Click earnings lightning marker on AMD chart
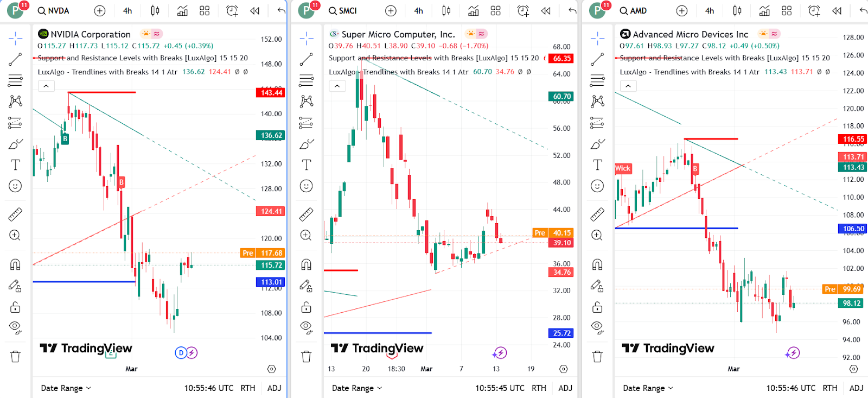The image size is (868, 398). pyautogui.click(x=793, y=353)
